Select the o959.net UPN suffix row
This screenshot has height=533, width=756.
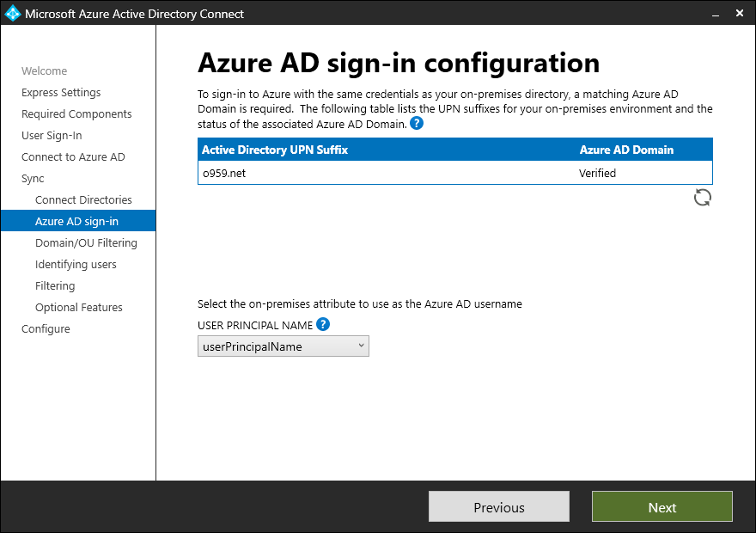455,173
